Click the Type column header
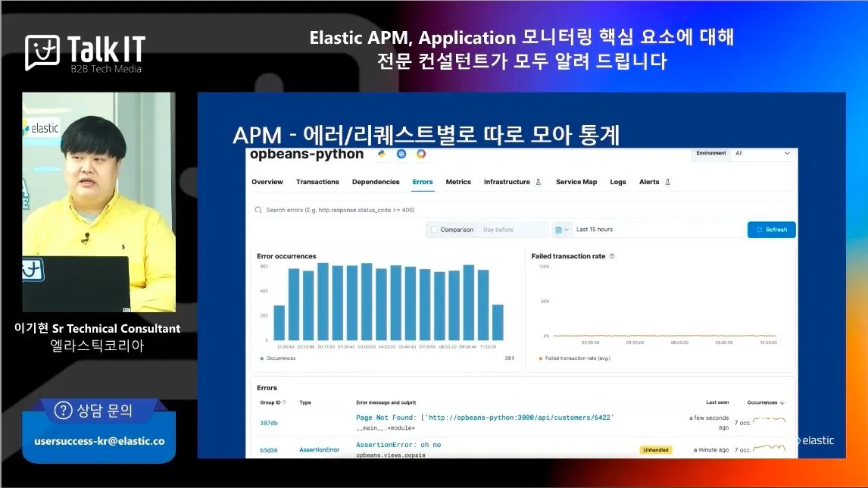Screen dimensions: 868x488 (x=305, y=402)
